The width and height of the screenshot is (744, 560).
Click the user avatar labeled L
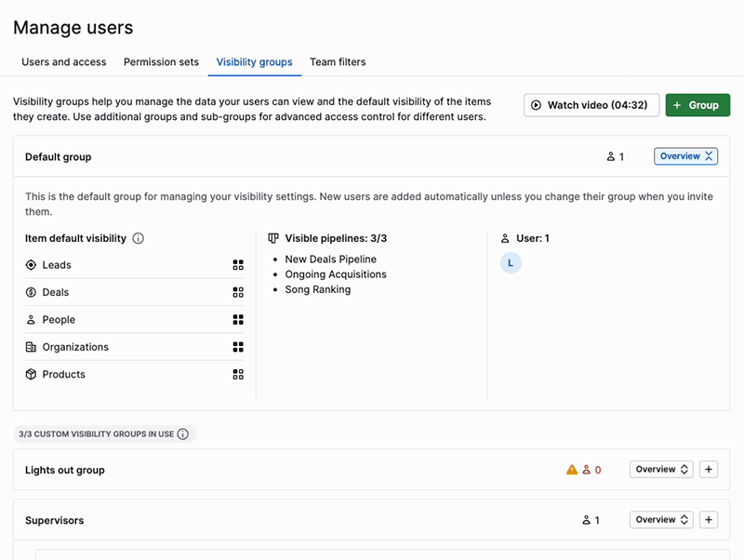click(x=510, y=262)
